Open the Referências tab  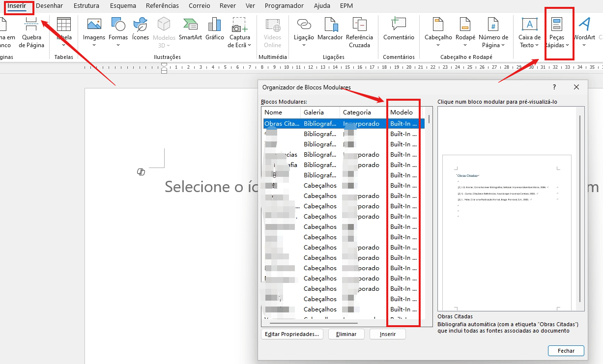(x=162, y=6)
